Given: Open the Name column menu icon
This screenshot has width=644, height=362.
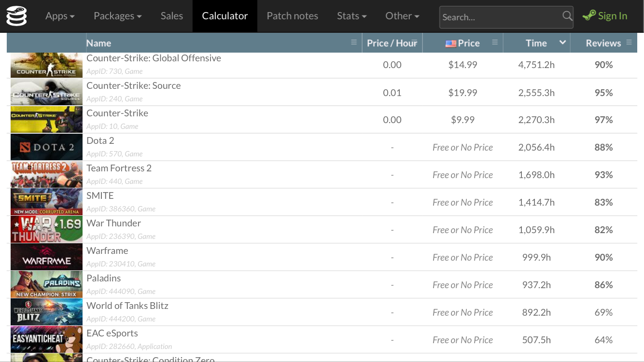Looking at the screenshot, I should (x=354, y=42).
